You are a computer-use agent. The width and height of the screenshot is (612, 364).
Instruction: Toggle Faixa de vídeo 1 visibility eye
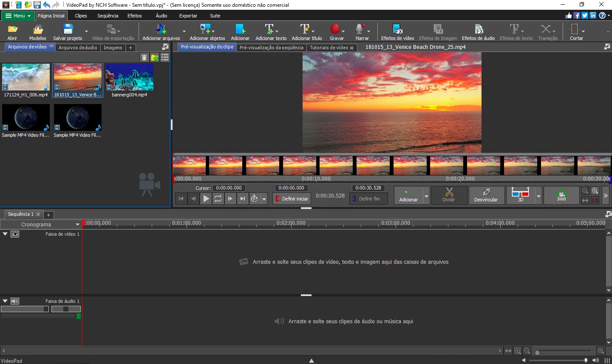15,234
